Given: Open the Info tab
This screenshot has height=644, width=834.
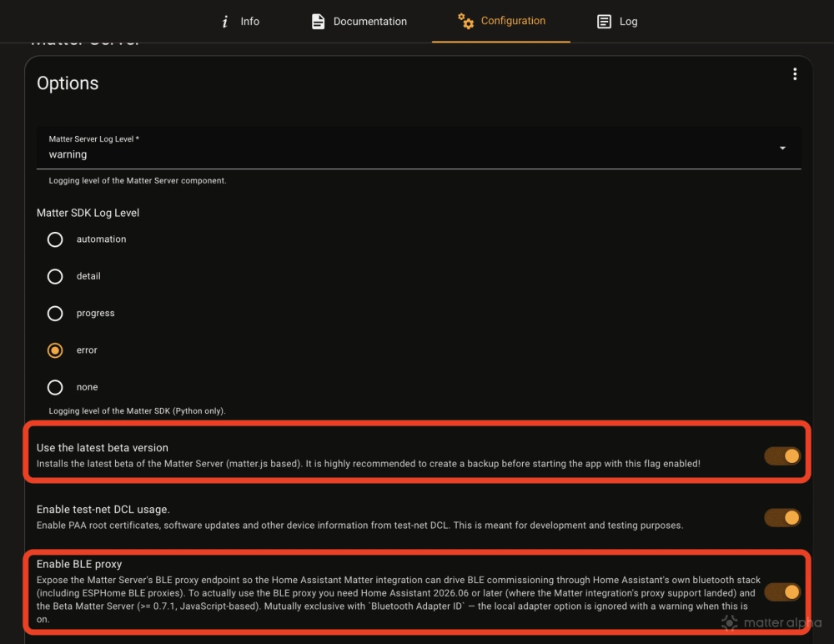Looking at the screenshot, I should coord(240,22).
